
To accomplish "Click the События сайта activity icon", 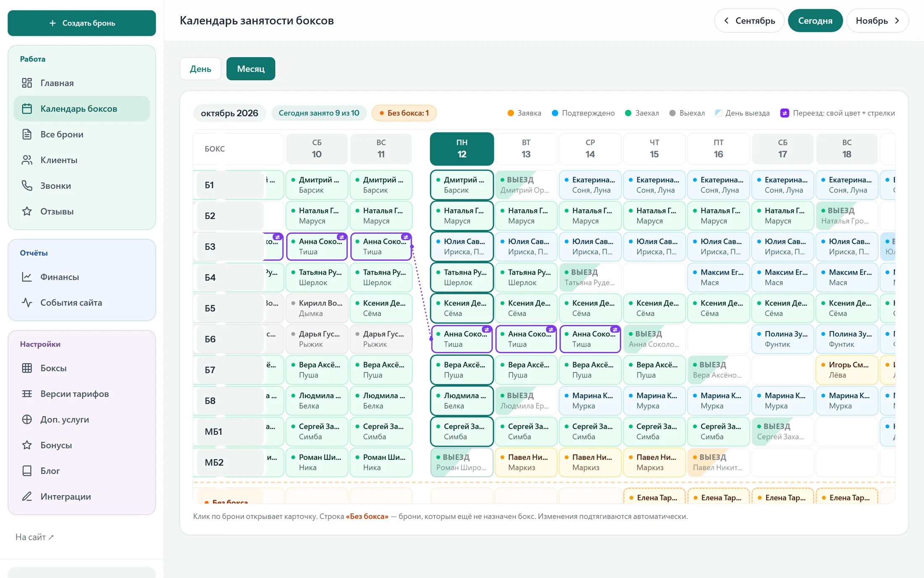I will tap(27, 302).
